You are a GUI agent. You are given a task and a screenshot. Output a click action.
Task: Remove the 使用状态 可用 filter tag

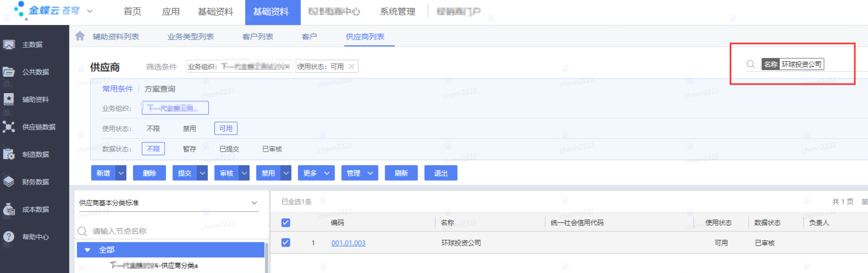coord(352,67)
